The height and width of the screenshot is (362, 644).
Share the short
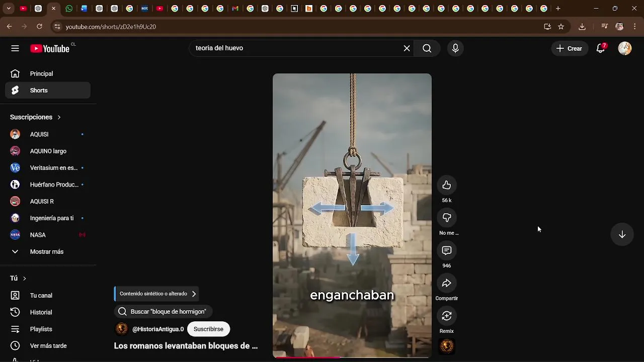(x=447, y=283)
